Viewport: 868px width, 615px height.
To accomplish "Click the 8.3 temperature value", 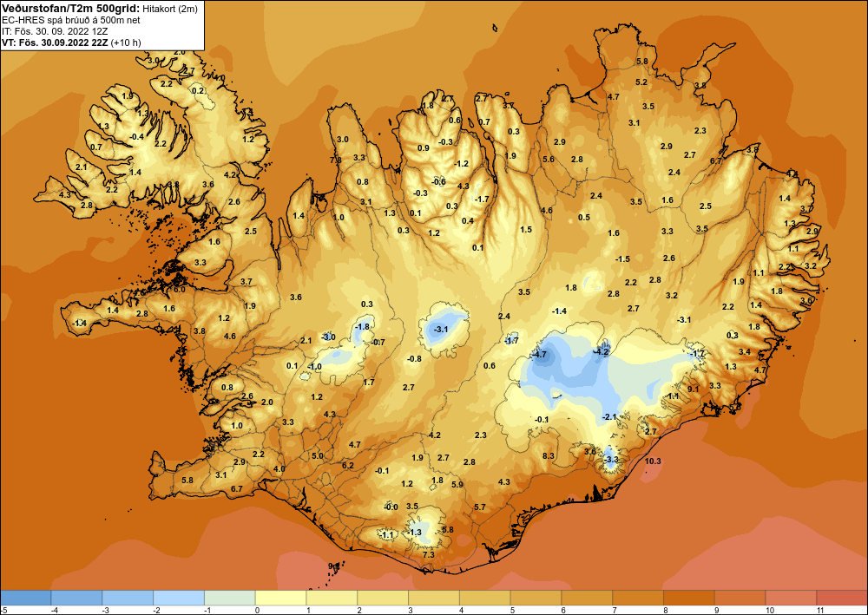I will pyautogui.click(x=549, y=455).
